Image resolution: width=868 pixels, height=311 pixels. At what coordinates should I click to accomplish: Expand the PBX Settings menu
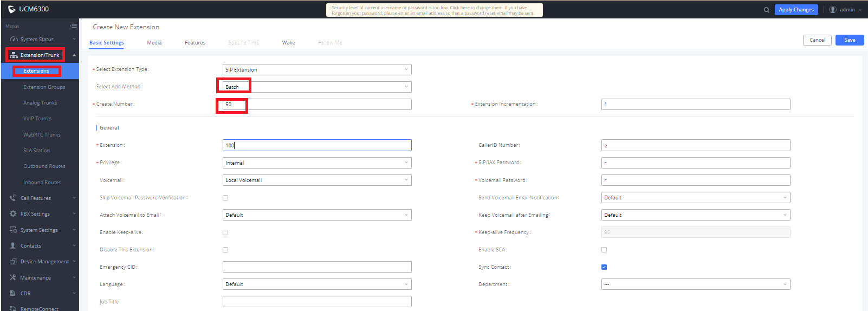(74, 213)
